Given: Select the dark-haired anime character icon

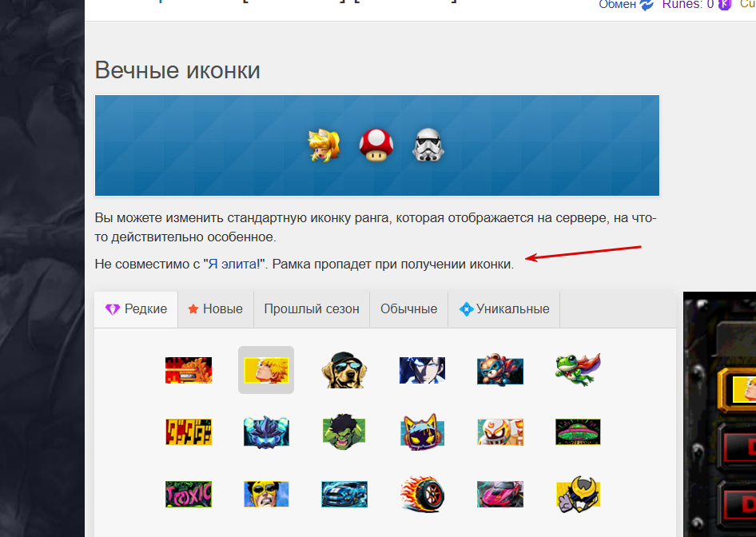Looking at the screenshot, I should click(x=423, y=370).
